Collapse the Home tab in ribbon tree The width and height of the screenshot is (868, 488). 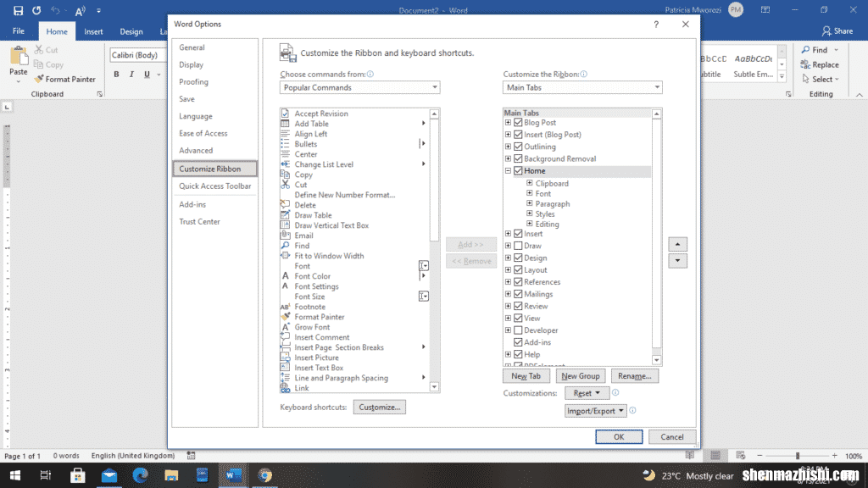point(508,171)
